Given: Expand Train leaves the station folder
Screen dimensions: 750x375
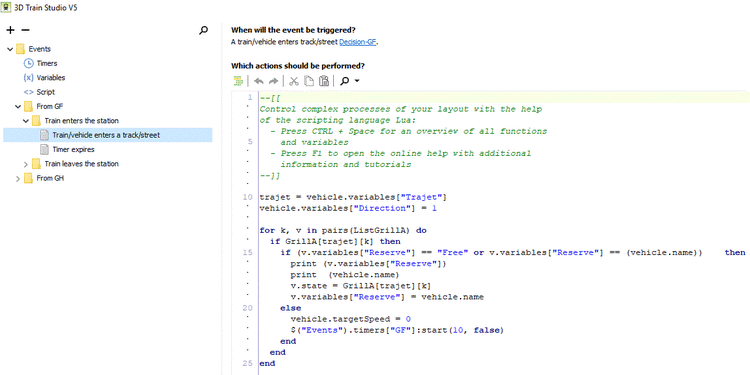Looking at the screenshot, I should click(26, 164).
